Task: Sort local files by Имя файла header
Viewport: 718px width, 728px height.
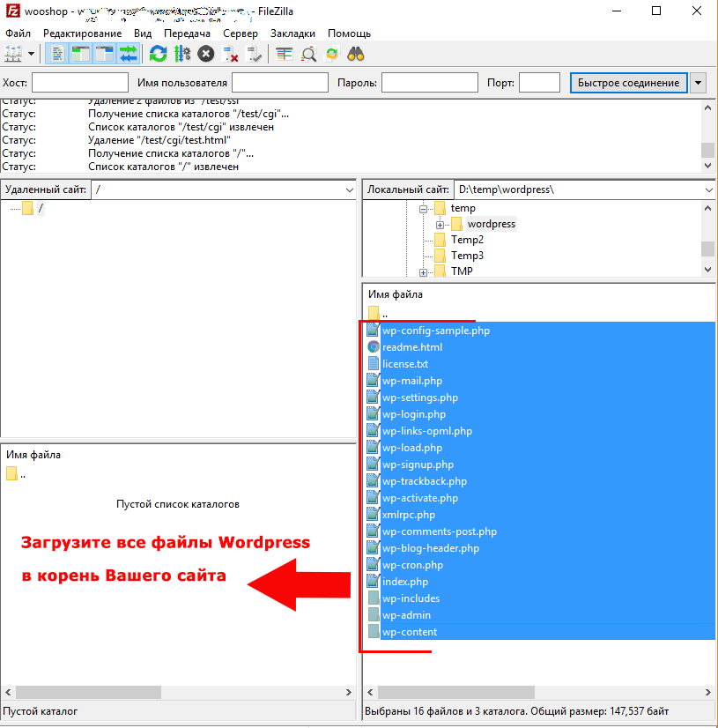Action: pyautogui.click(x=396, y=294)
